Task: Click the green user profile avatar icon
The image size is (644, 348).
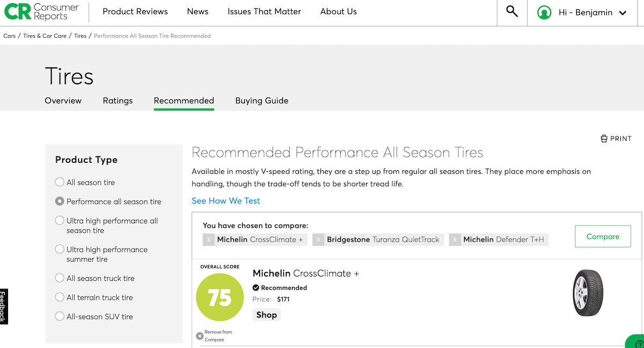Action: [x=544, y=12]
